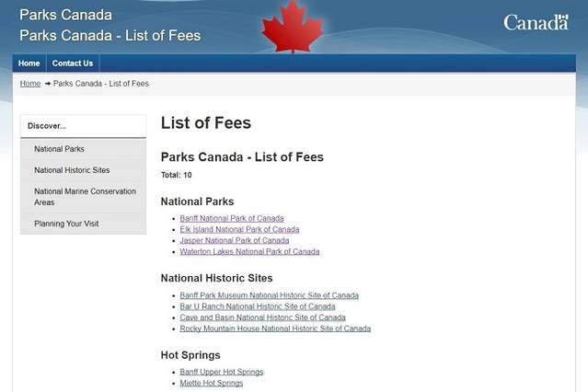Screen dimensions: 588x392
Task: Select National Historic Sites in the sidebar
Action: click(x=72, y=170)
